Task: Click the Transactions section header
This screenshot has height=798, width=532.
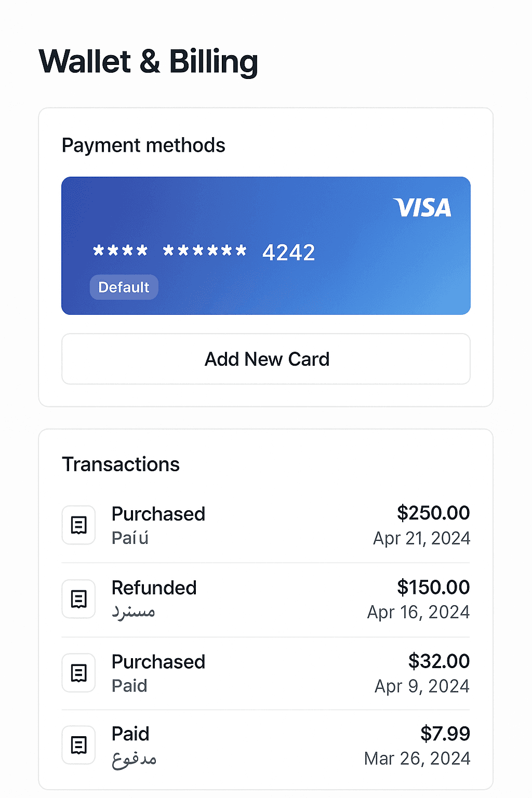Action: [x=121, y=464]
